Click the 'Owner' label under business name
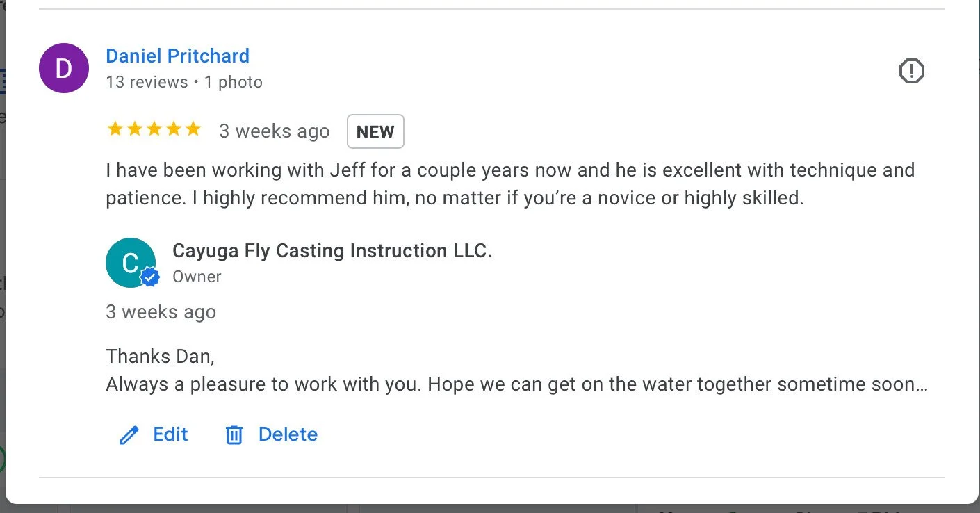 point(197,277)
